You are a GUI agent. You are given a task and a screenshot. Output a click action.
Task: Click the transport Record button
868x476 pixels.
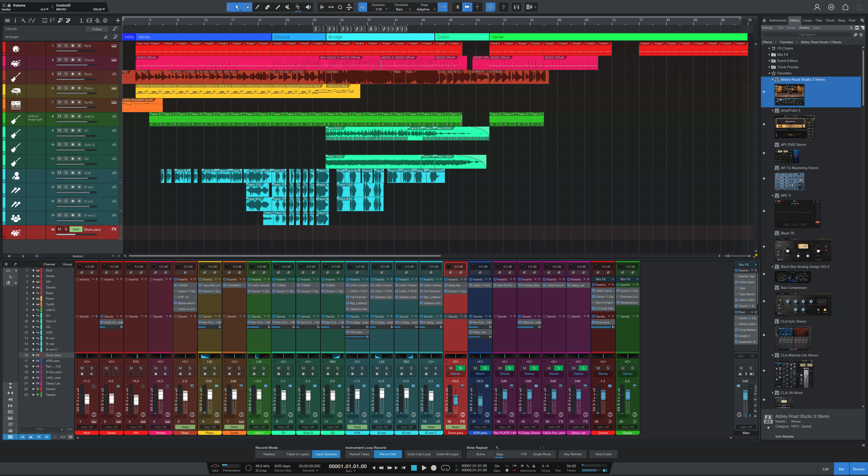[x=434, y=468]
